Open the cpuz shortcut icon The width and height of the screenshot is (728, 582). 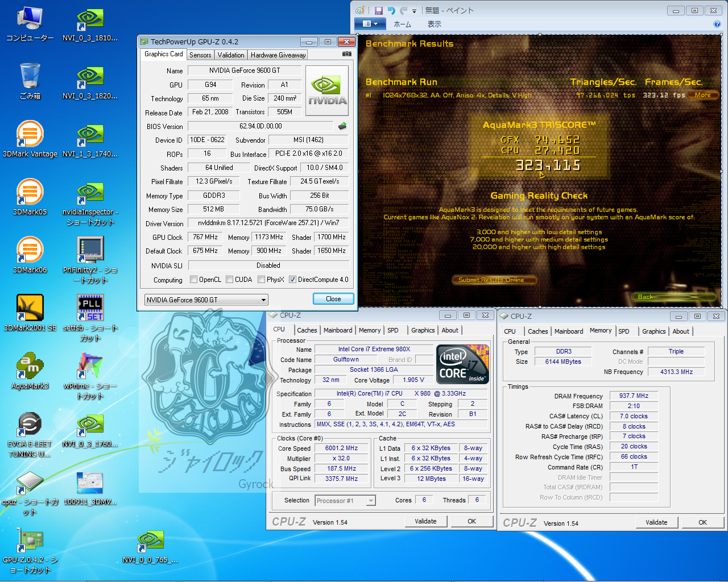coord(30,493)
